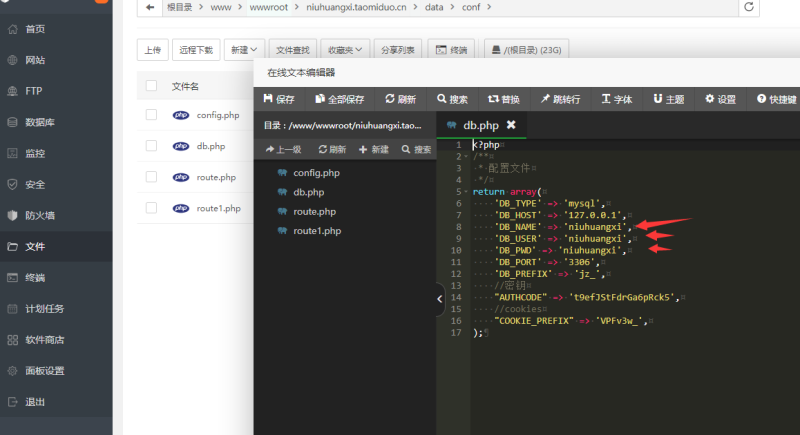Close the db.php editor tab
The image size is (800, 435).
(511, 125)
